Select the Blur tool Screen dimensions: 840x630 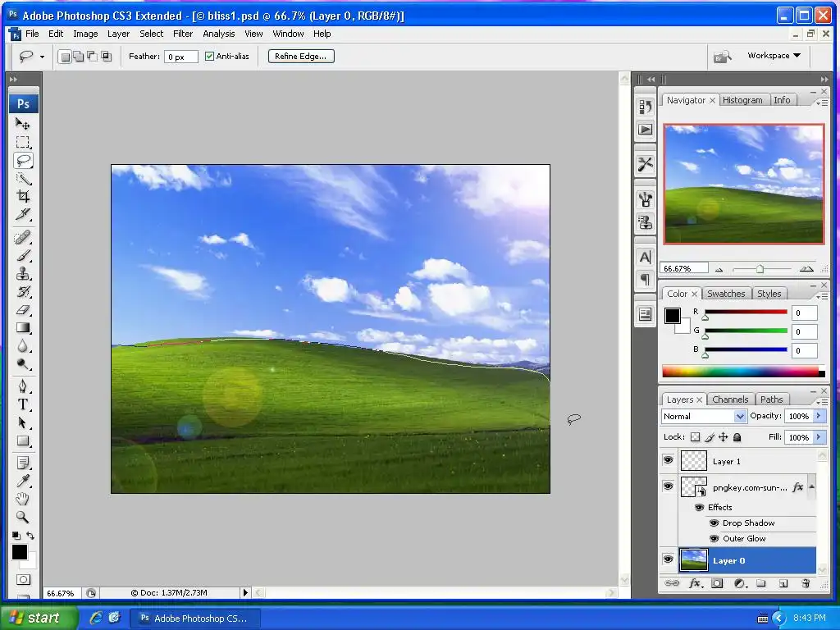(22, 346)
